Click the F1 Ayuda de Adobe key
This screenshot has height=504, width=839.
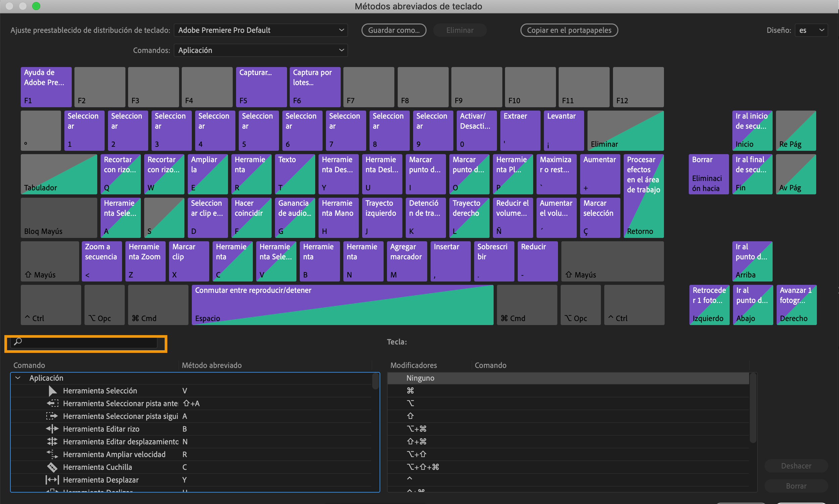click(46, 87)
